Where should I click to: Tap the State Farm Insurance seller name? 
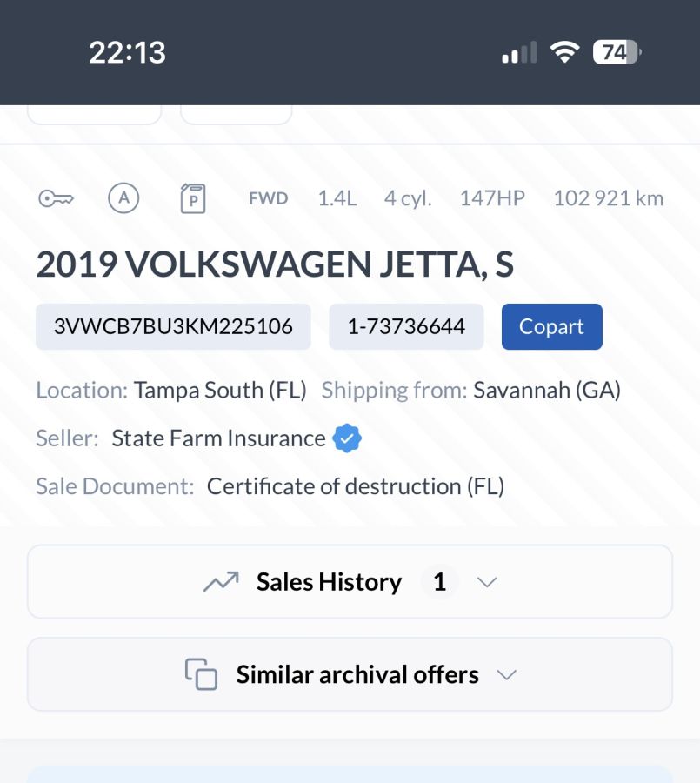[218, 438]
